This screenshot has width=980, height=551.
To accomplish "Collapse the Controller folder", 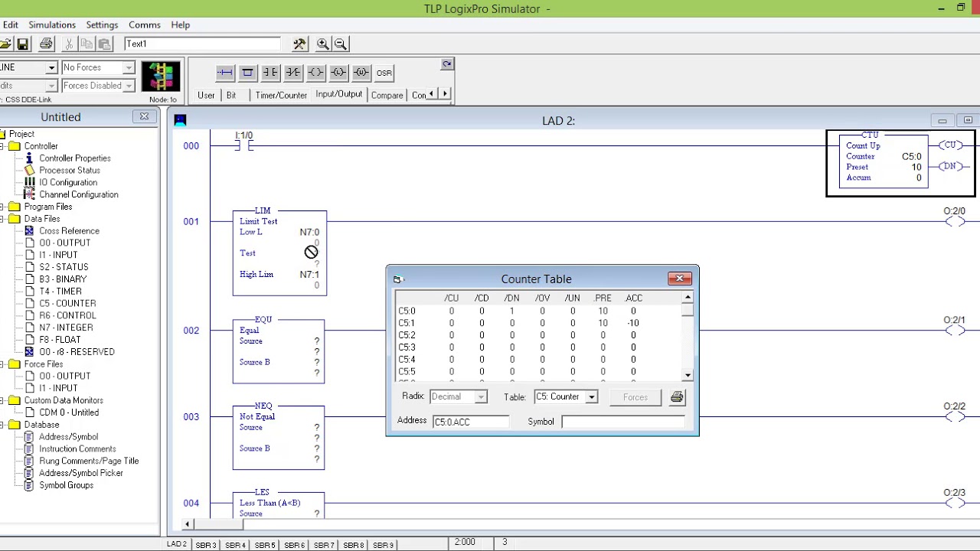I will pyautogui.click(x=2, y=146).
